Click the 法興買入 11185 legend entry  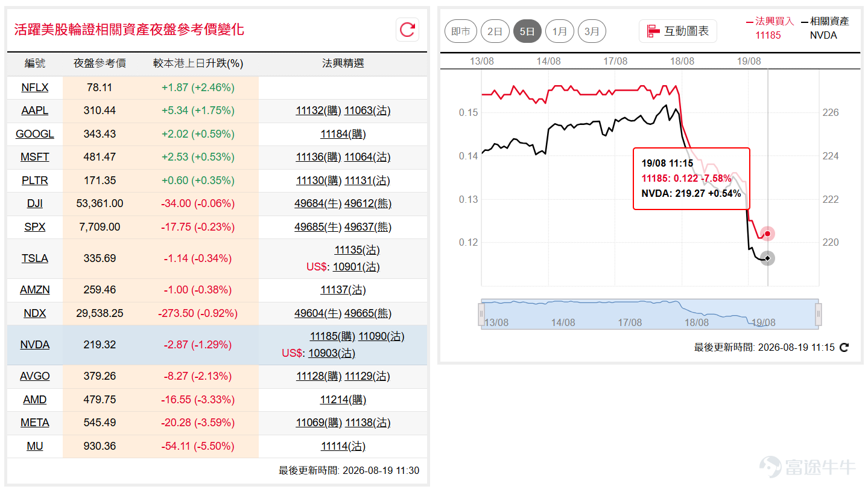pyautogui.click(x=770, y=28)
